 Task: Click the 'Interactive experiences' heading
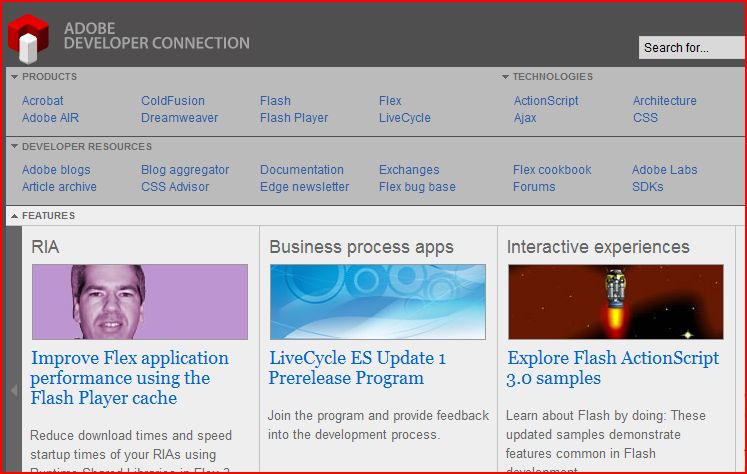pos(598,247)
